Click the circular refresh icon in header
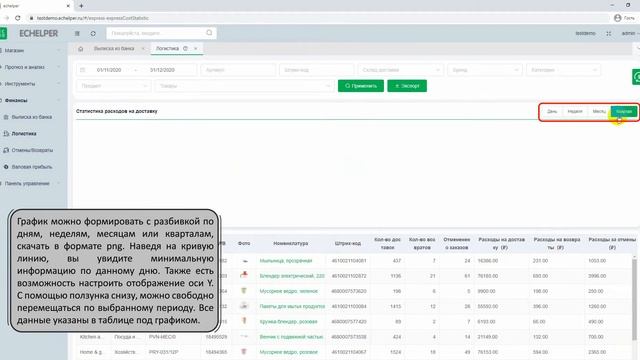 click(93, 33)
